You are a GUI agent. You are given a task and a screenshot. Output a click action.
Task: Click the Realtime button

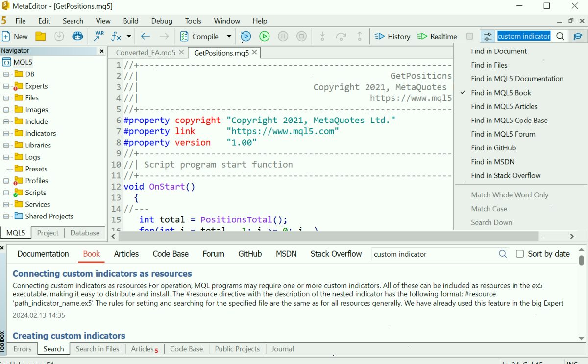click(437, 36)
